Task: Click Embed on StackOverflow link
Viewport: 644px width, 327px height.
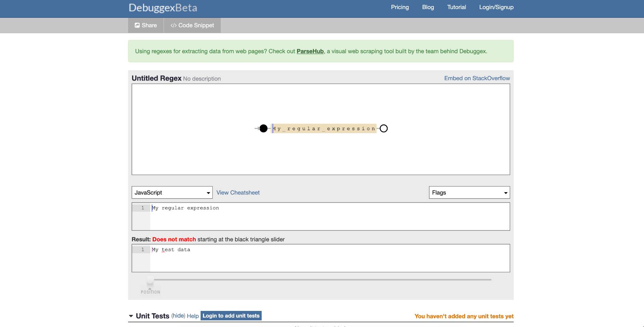Action: coord(477,78)
